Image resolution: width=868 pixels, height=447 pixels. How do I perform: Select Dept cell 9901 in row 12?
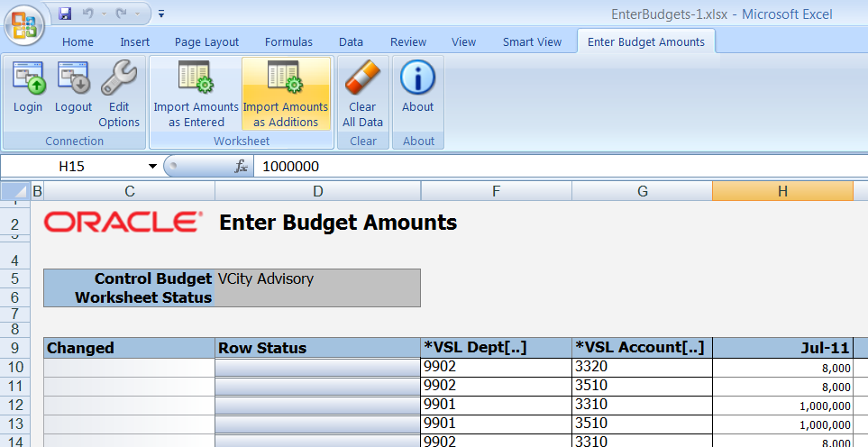pos(496,405)
